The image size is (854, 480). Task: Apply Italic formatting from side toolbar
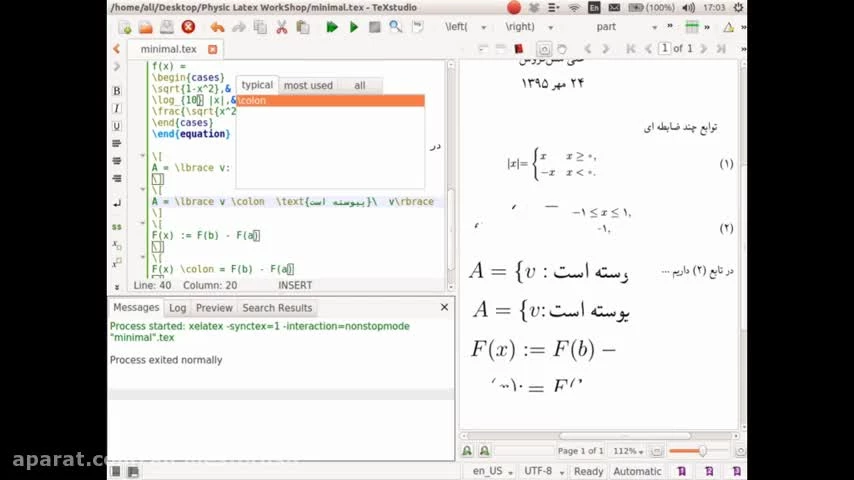click(117, 109)
